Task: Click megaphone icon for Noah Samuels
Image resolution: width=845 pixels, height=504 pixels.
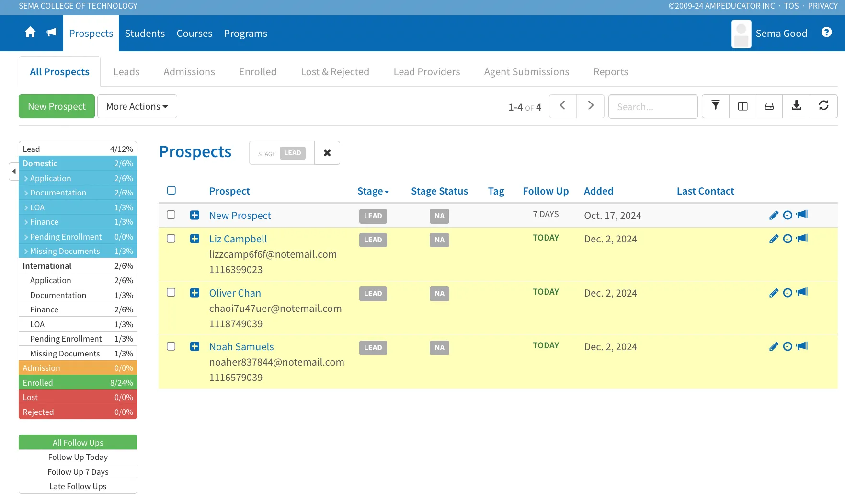Action: [802, 346]
